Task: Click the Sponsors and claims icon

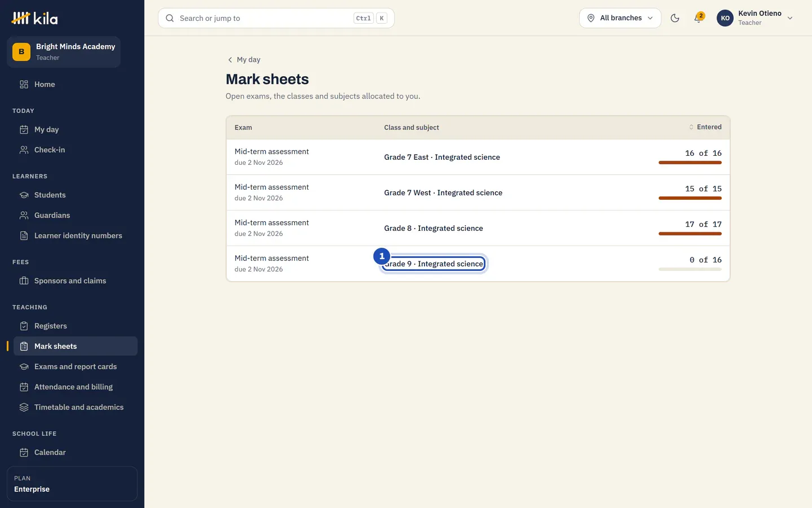Action: pyautogui.click(x=24, y=281)
